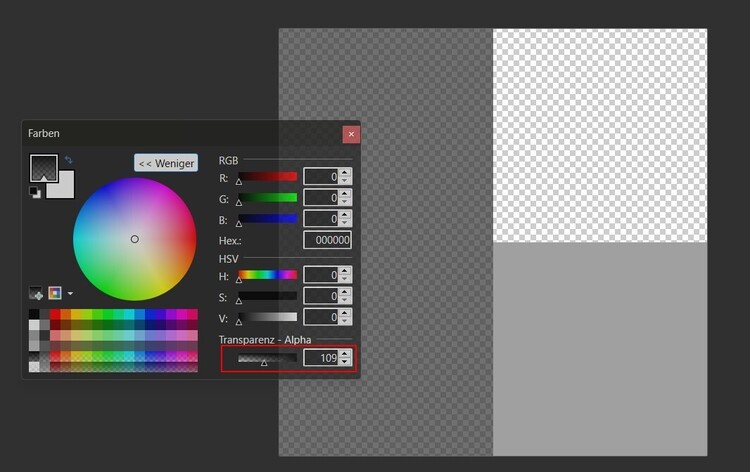Decrease the S value with down arrow
This screenshot has height=472, width=750.
click(345, 299)
